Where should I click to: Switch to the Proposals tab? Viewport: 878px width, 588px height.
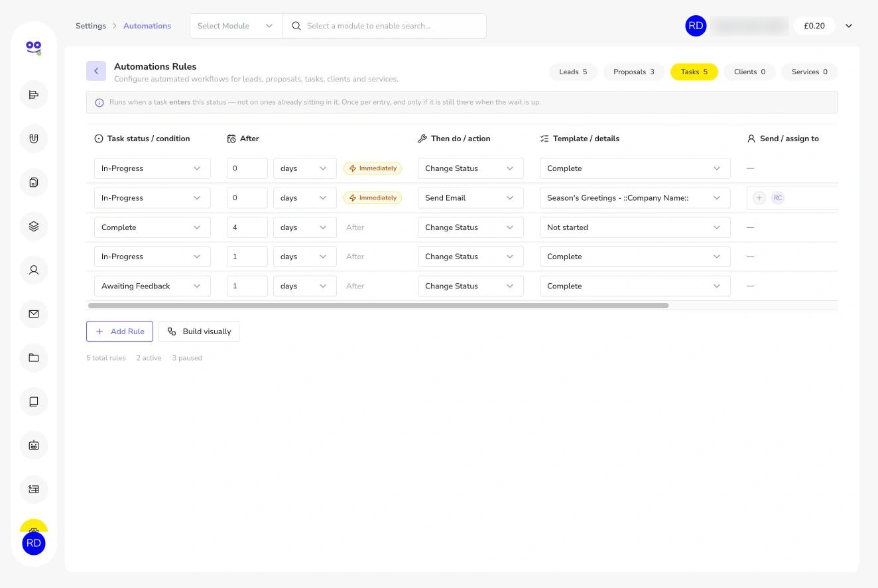tap(634, 72)
